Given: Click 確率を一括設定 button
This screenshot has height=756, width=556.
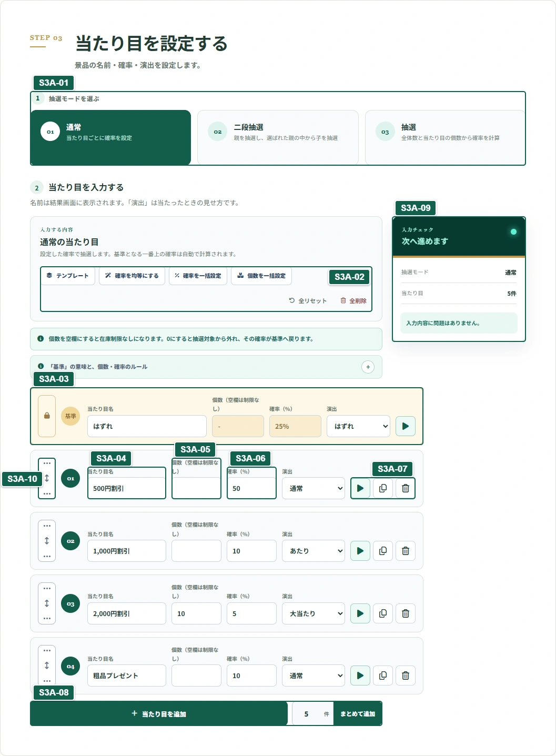Looking at the screenshot, I should 198,276.
